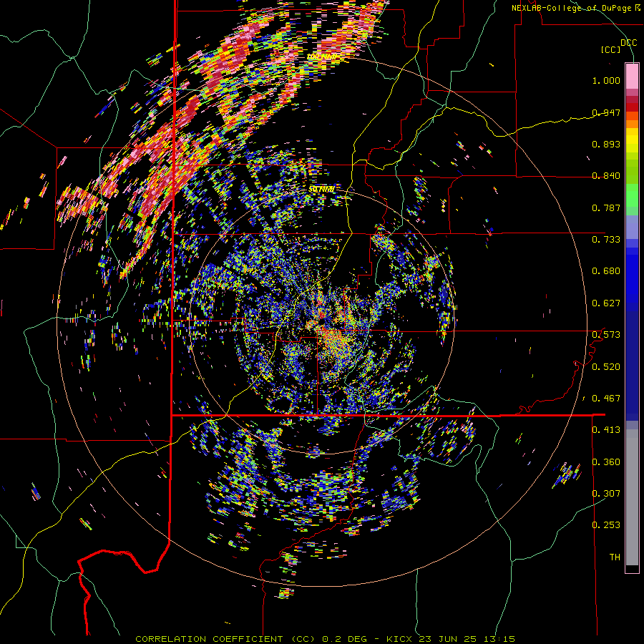644x644 pixels.
Task: Click the 0.360 legend value
Action: point(606,462)
